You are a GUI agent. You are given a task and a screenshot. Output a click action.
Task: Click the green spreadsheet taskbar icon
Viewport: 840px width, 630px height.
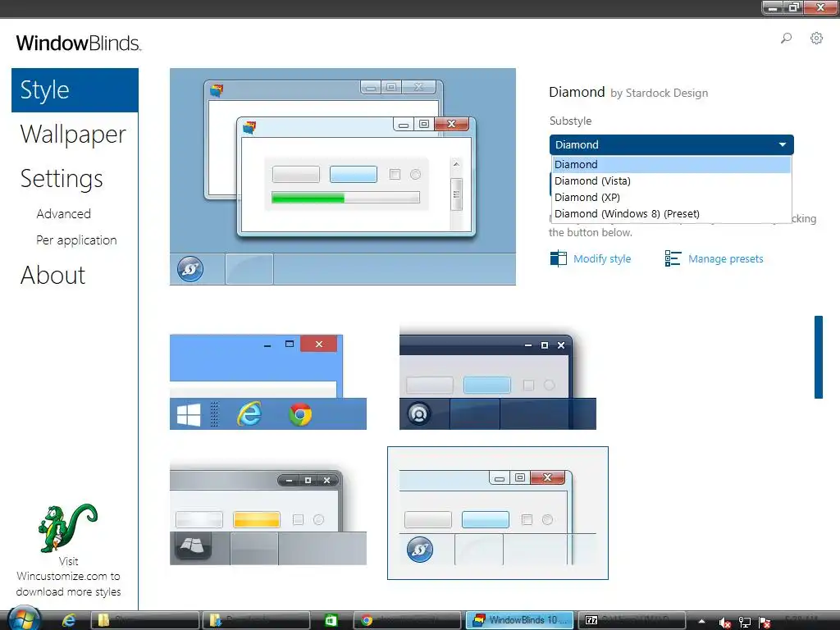click(331, 620)
